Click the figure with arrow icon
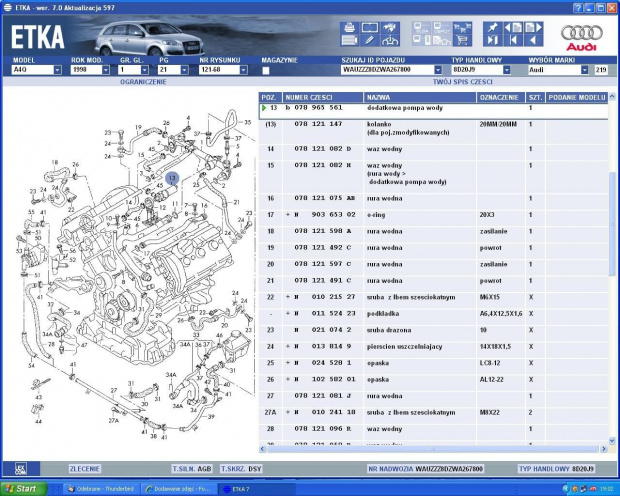The image size is (620, 496). tap(390, 40)
